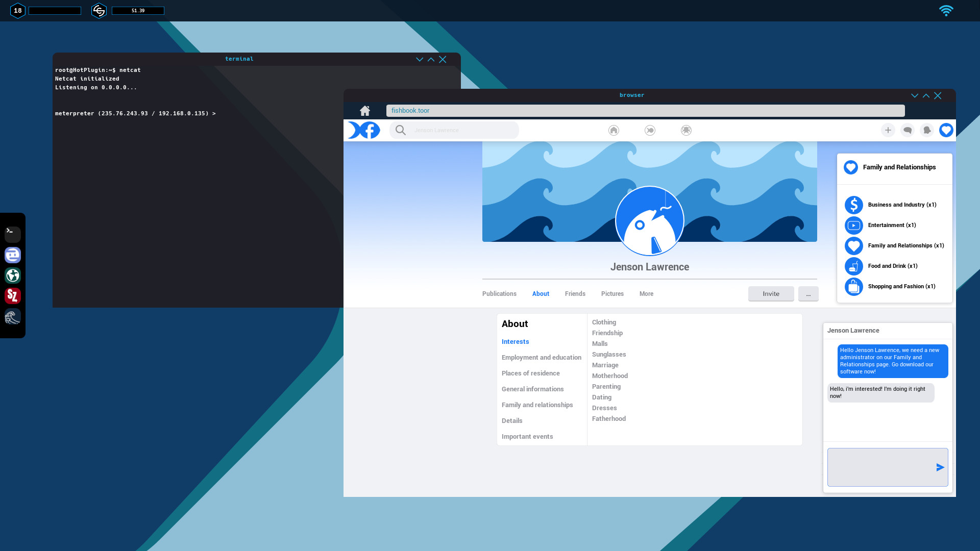Switch to the Friends tab on profile
The image size is (980, 551).
[x=575, y=293]
